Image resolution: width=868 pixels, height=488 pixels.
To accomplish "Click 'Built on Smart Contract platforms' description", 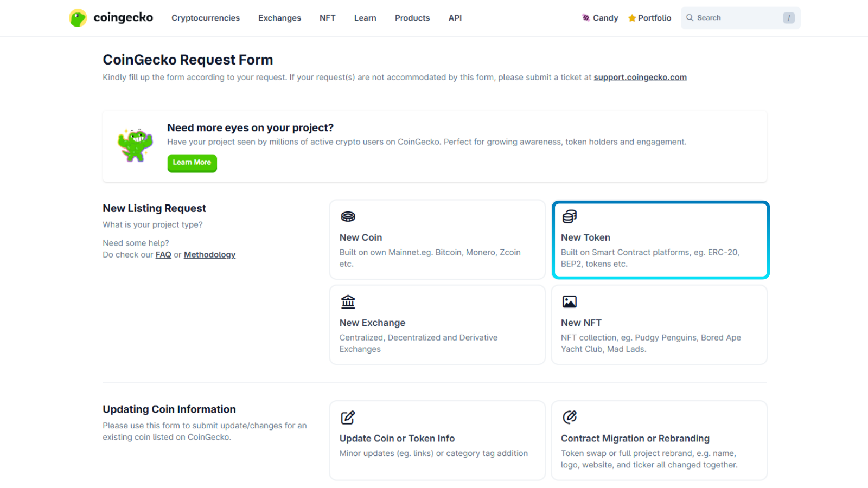I will point(650,258).
